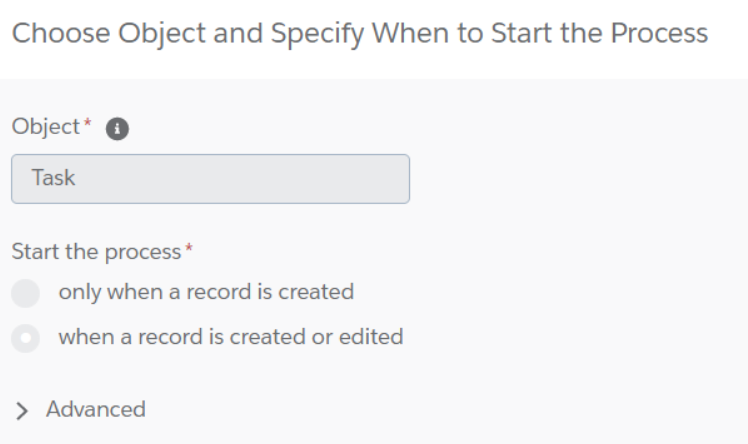Click the 'only when a record is created' label text
The width and height of the screenshot is (748, 444).
pyautogui.click(x=206, y=293)
